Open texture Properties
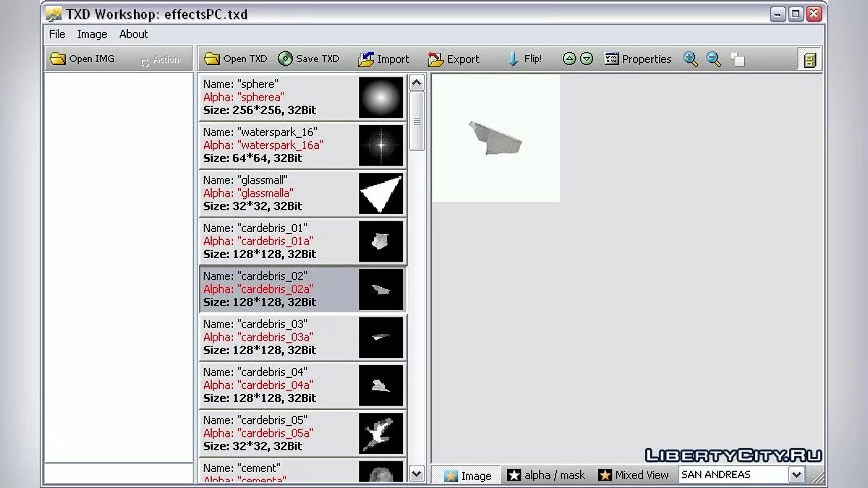 click(638, 59)
